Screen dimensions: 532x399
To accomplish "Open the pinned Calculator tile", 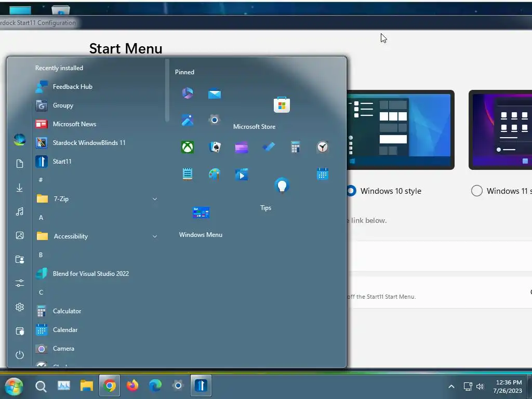I will [295, 147].
